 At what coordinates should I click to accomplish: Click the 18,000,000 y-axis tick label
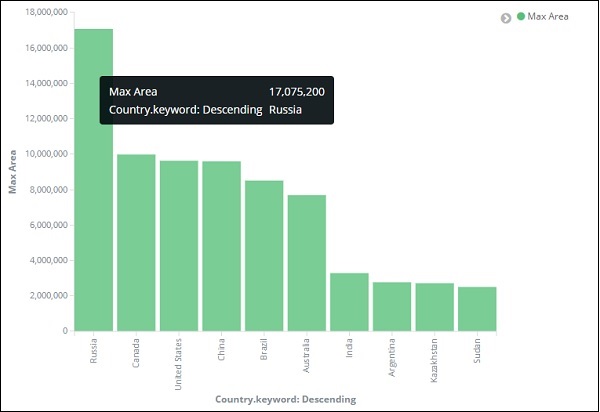coord(41,12)
